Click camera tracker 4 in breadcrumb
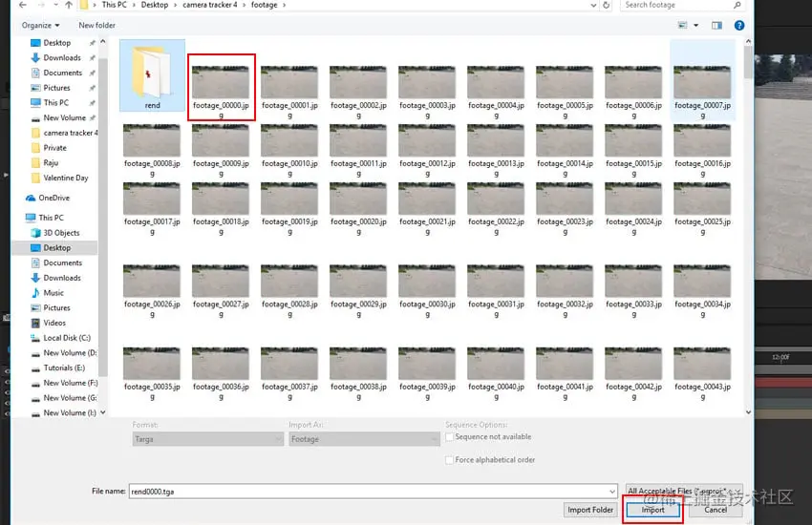Image resolution: width=812 pixels, height=525 pixels. click(x=210, y=5)
